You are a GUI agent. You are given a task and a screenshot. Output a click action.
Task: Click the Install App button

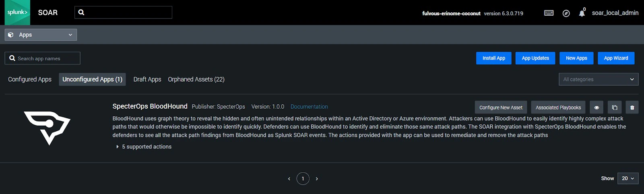(494, 58)
